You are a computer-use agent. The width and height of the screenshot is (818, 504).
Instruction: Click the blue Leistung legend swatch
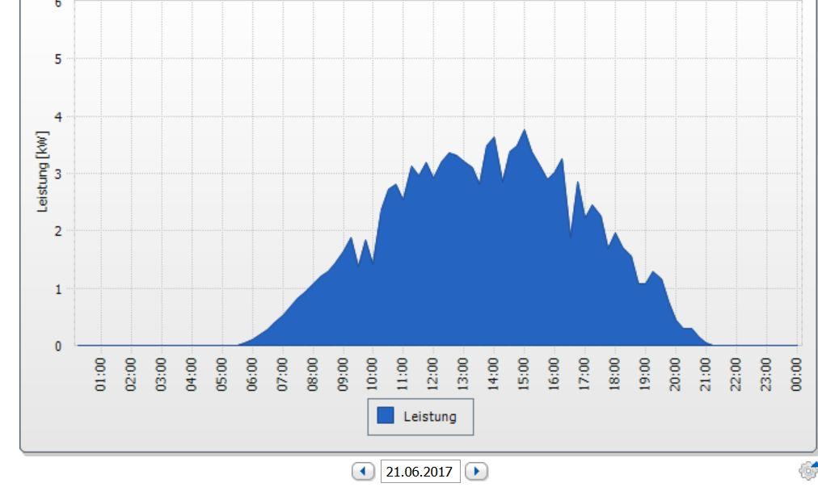[x=385, y=416]
